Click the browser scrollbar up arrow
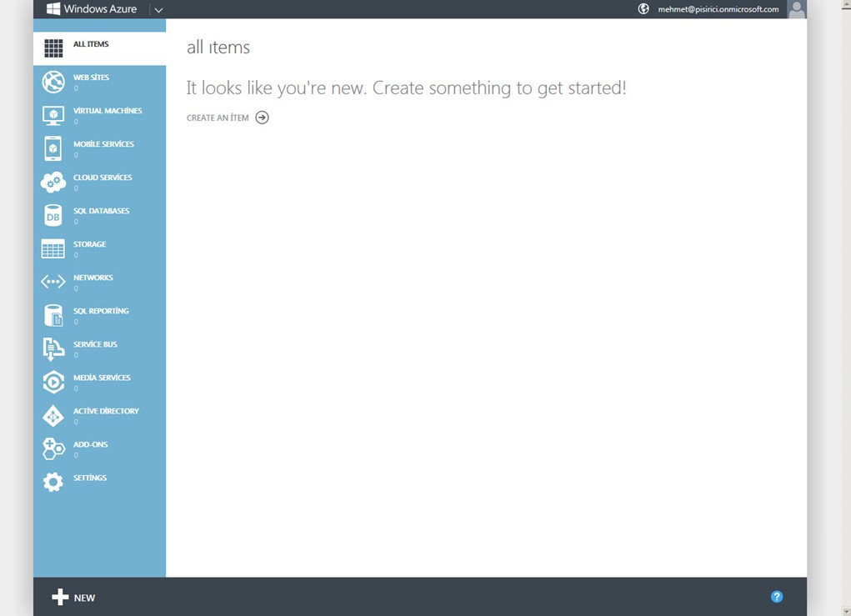Image resolution: width=851 pixels, height=616 pixels. point(845,4)
